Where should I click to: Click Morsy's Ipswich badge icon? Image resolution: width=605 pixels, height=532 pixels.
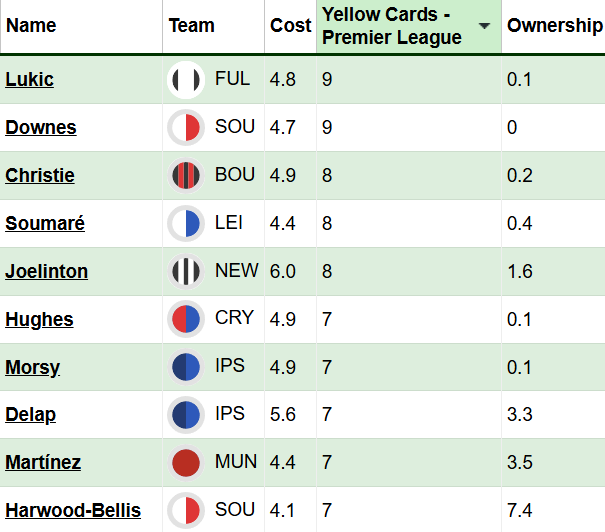pos(185,368)
